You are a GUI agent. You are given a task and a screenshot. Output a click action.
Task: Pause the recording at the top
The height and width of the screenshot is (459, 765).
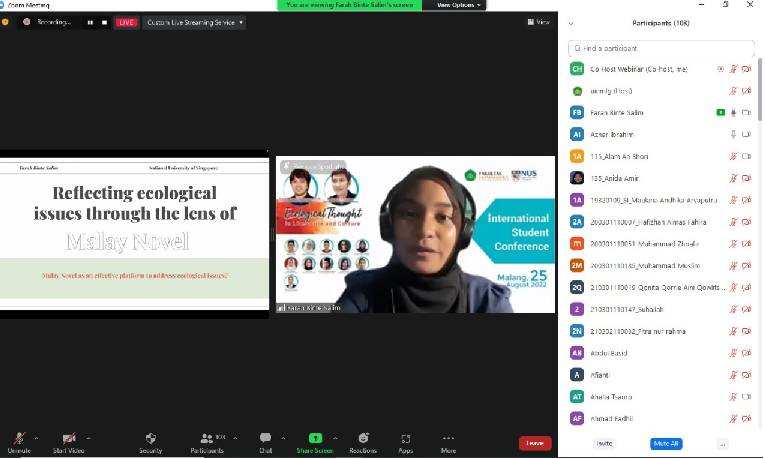[90, 22]
